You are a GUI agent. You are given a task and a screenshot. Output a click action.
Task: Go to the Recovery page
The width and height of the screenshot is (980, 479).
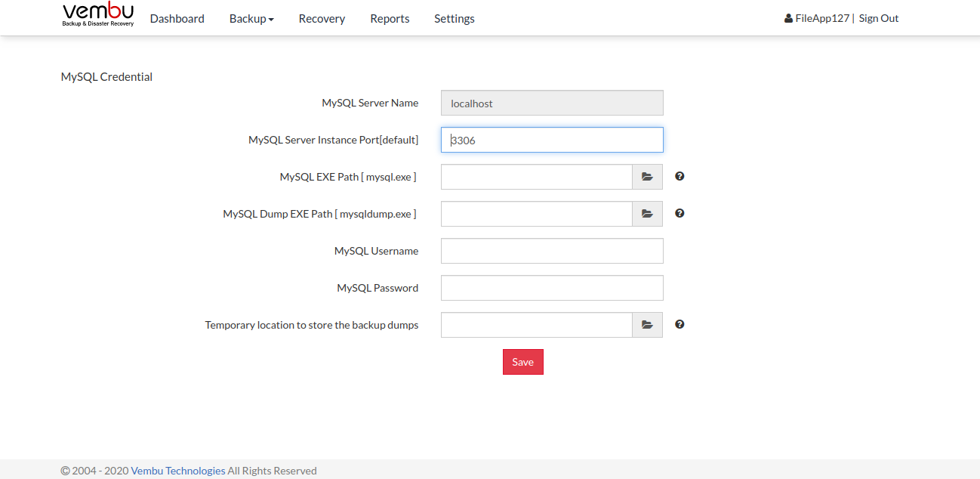coord(322,19)
